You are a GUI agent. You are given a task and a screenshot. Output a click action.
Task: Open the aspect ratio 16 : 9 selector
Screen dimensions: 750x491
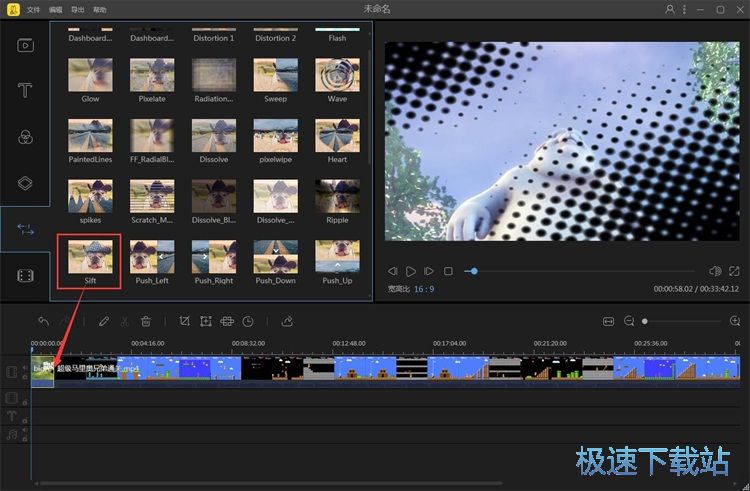tap(424, 289)
